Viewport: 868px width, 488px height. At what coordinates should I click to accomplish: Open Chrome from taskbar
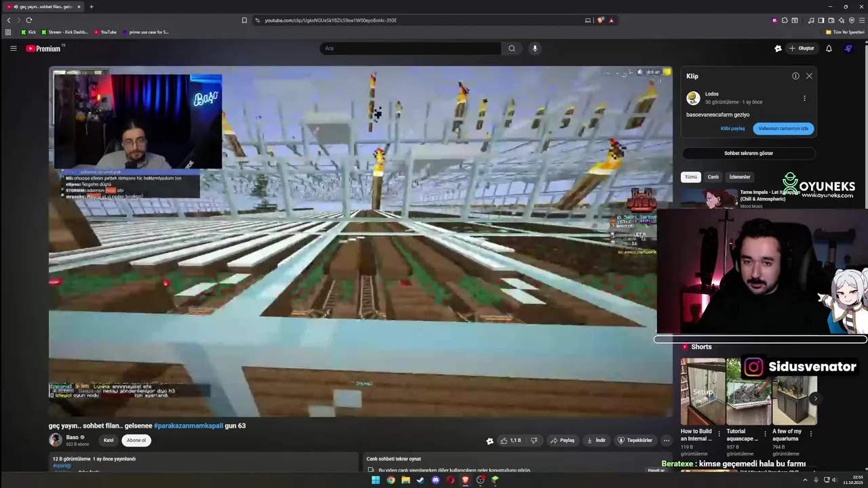391,480
